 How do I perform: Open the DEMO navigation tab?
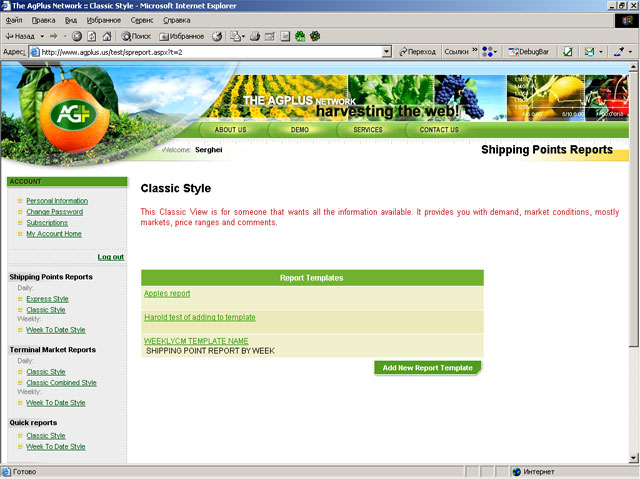300,130
